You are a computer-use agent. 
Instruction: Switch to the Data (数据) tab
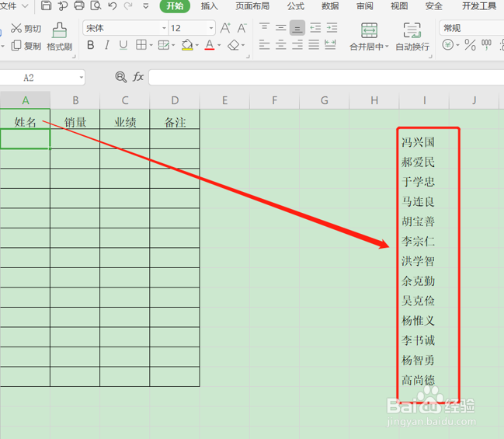coord(330,6)
